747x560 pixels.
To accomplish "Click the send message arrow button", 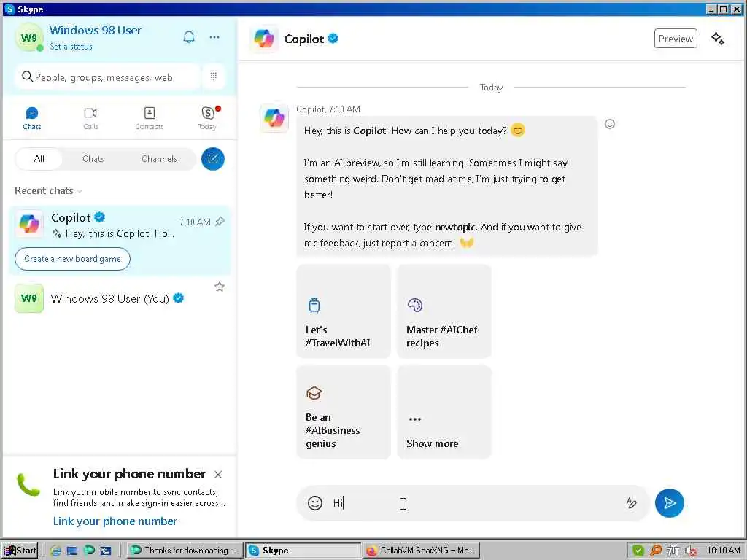I will (x=669, y=503).
